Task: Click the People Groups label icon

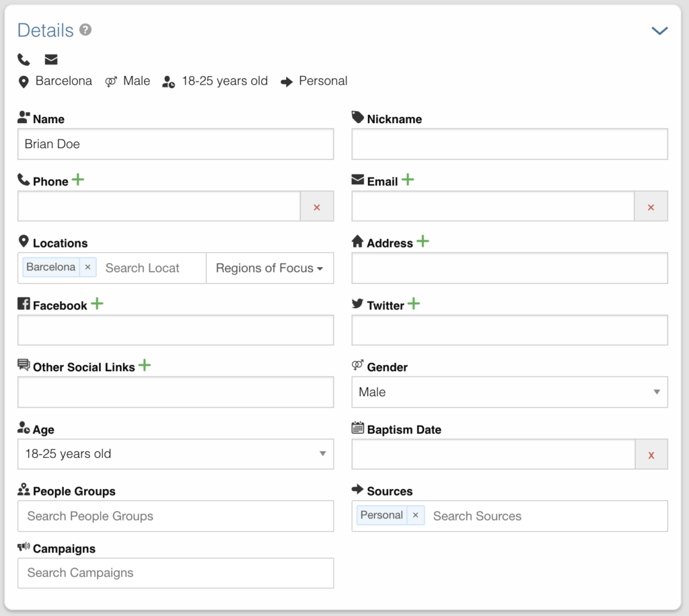Action: (x=24, y=489)
